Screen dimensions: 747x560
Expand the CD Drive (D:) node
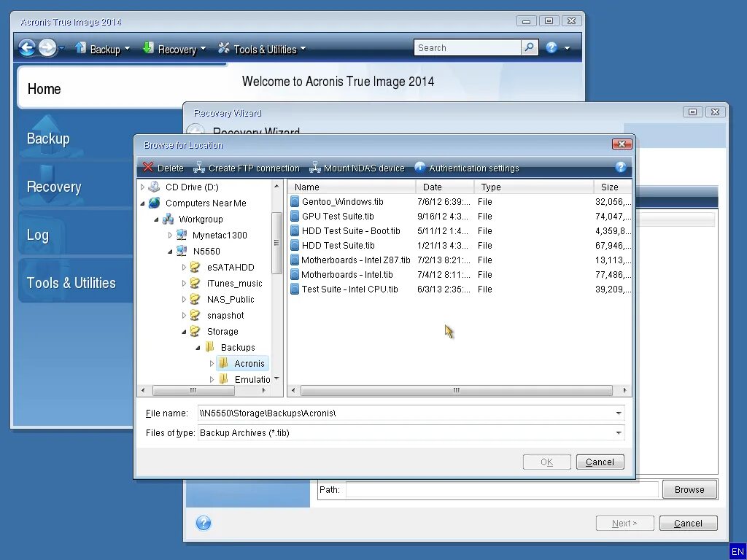click(x=142, y=187)
